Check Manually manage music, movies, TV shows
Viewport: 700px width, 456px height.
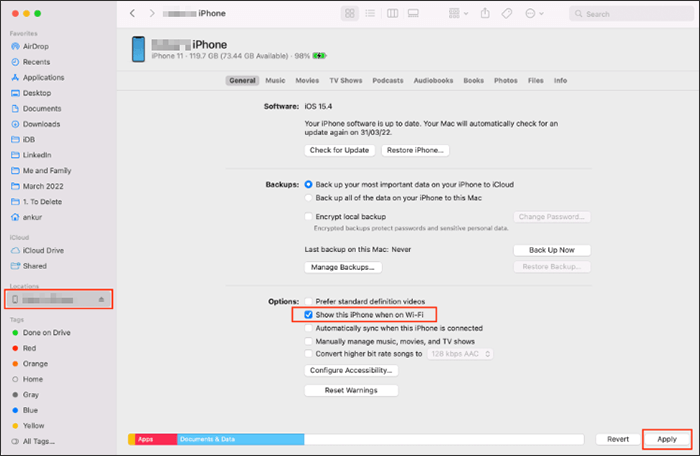pyautogui.click(x=308, y=342)
